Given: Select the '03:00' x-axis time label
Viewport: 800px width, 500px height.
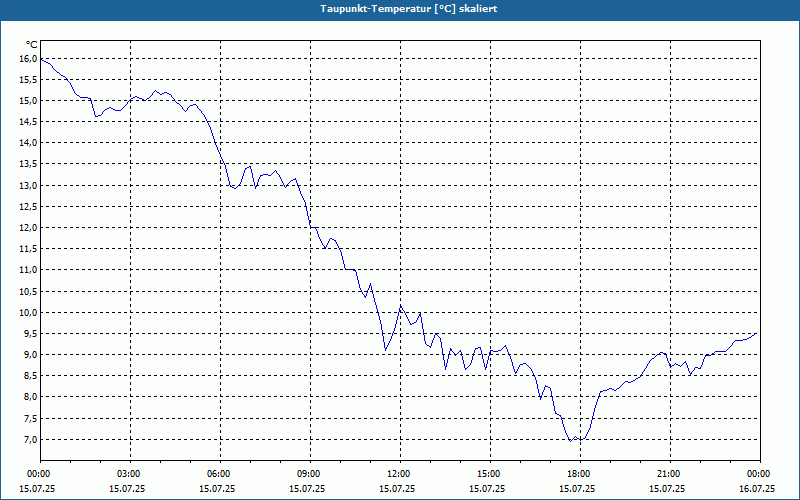Looking at the screenshot, I should click(130, 474).
